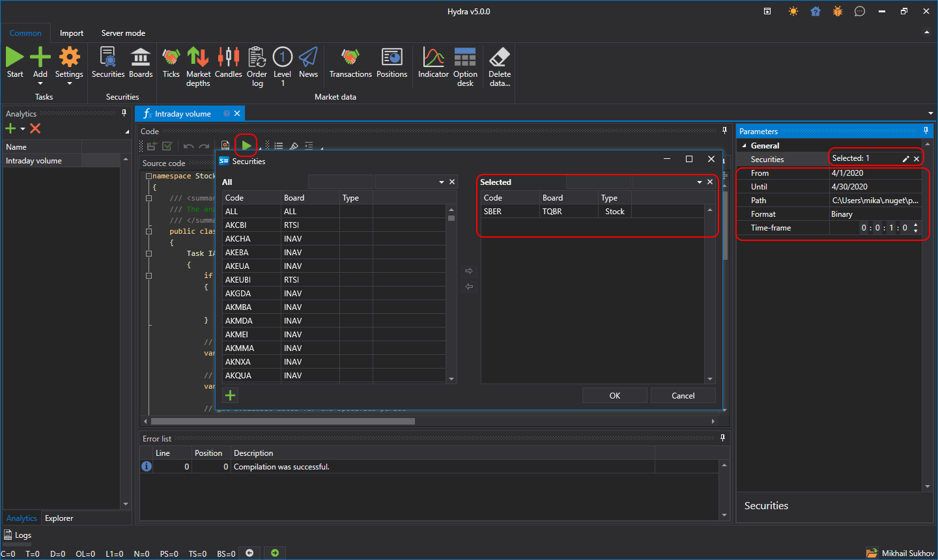Remove security from Selected with left arrow

469,287
